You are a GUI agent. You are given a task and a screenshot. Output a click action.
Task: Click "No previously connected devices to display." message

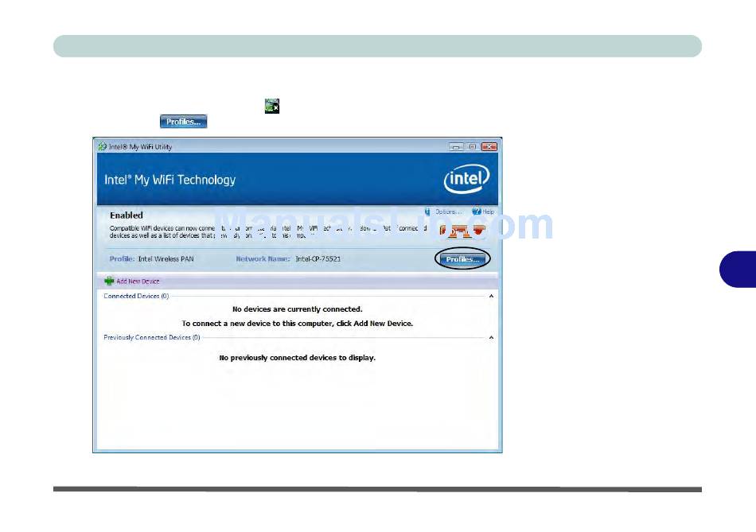(x=298, y=358)
